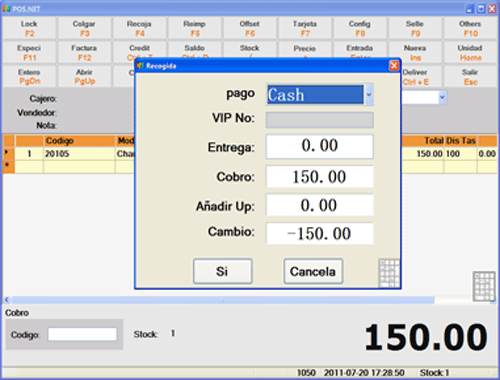The width and height of the screenshot is (500, 380).
Task: Open the pago Cash dropdown arrow
Action: tap(369, 95)
